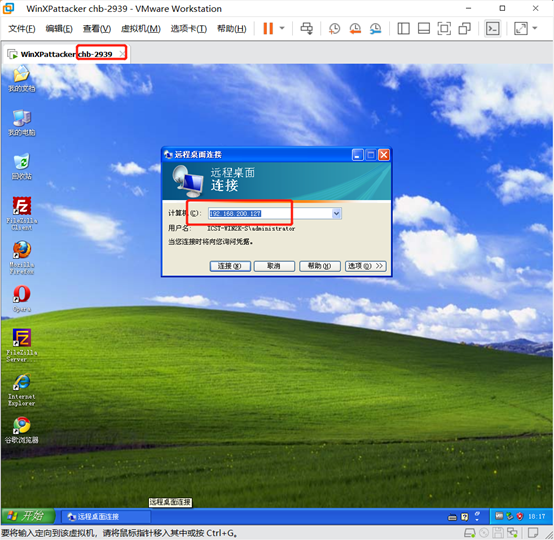Send Ctrl+Alt+Del to the VM
Image resolution: width=554 pixels, height=540 pixels.
click(x=306, y=28)
